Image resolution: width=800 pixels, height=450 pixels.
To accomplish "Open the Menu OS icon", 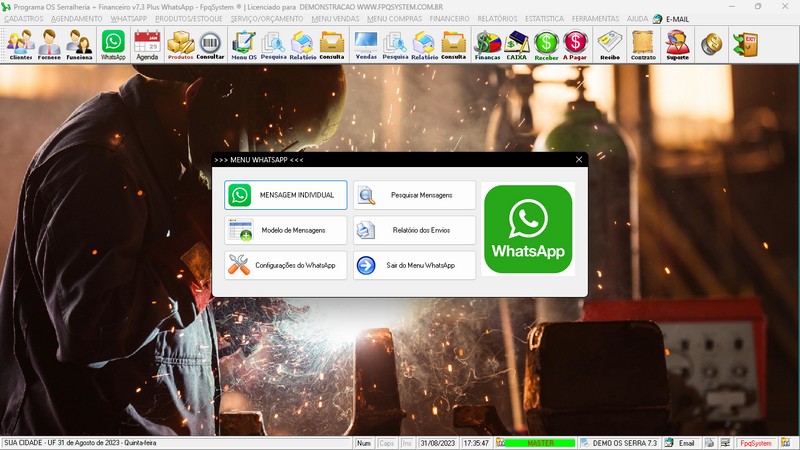I will tap(244, 45).
